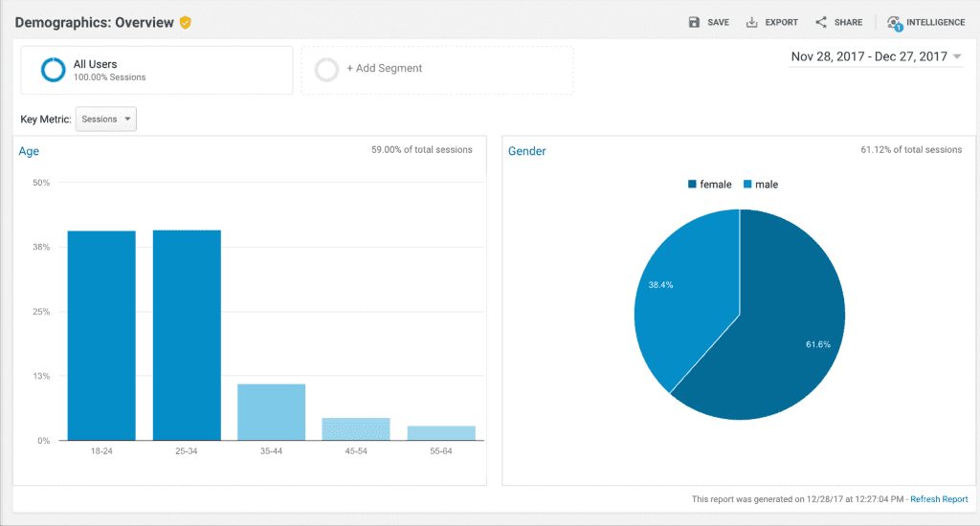The height and width of the screenshot is (526, 980).
Task: Click the Share icon in toolbar
Action: pyautogui.click(x=821, y=22)
